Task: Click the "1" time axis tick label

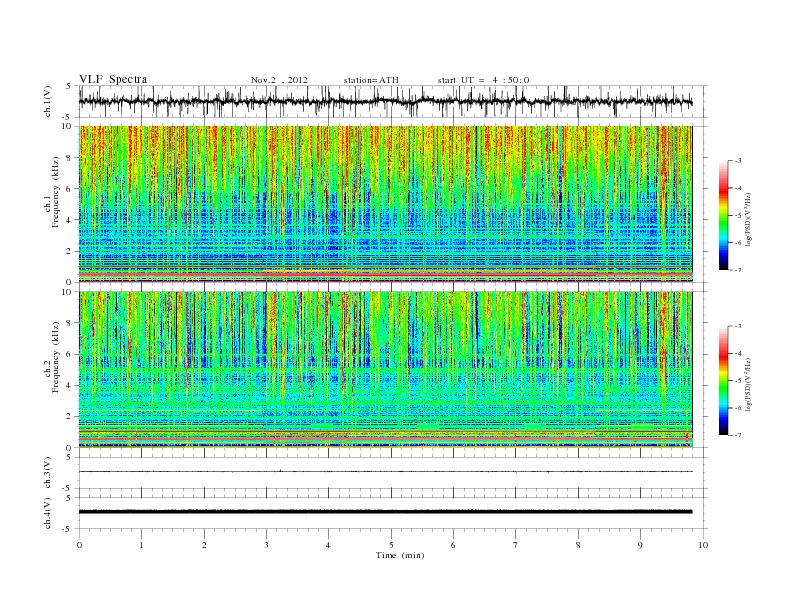Action: 142,545
